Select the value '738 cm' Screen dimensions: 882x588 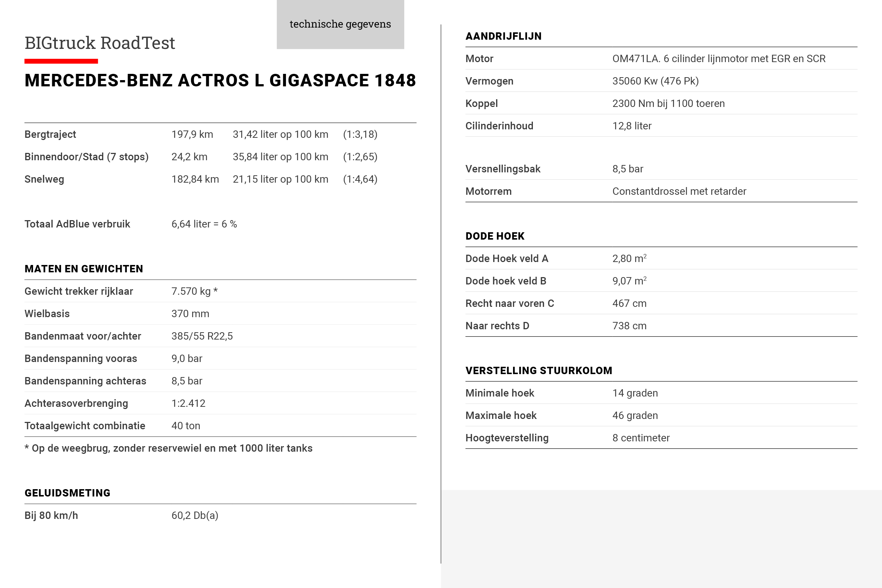[x=629, y=326]
